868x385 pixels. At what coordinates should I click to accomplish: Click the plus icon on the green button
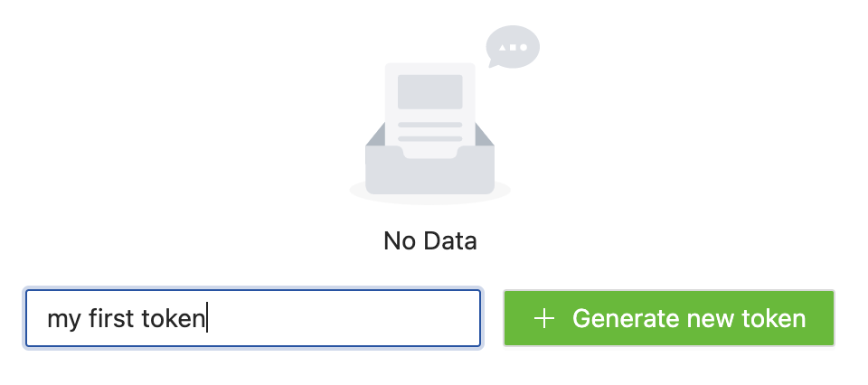pos(543,318)
